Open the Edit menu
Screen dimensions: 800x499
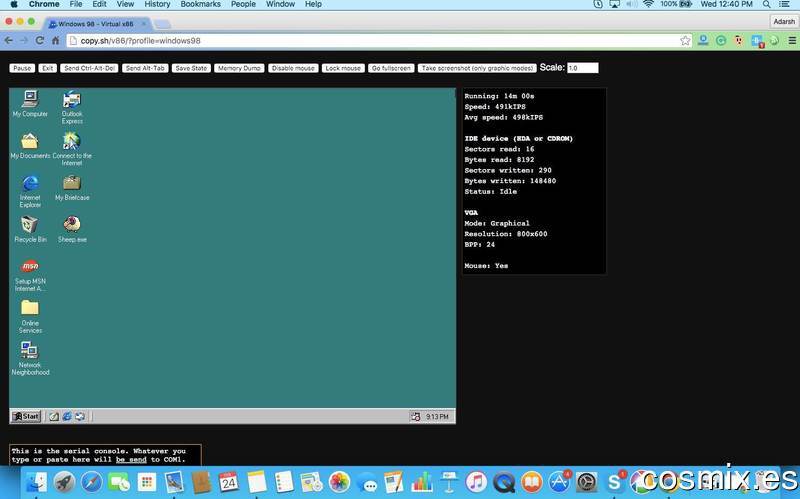click(x=99, y=4)
